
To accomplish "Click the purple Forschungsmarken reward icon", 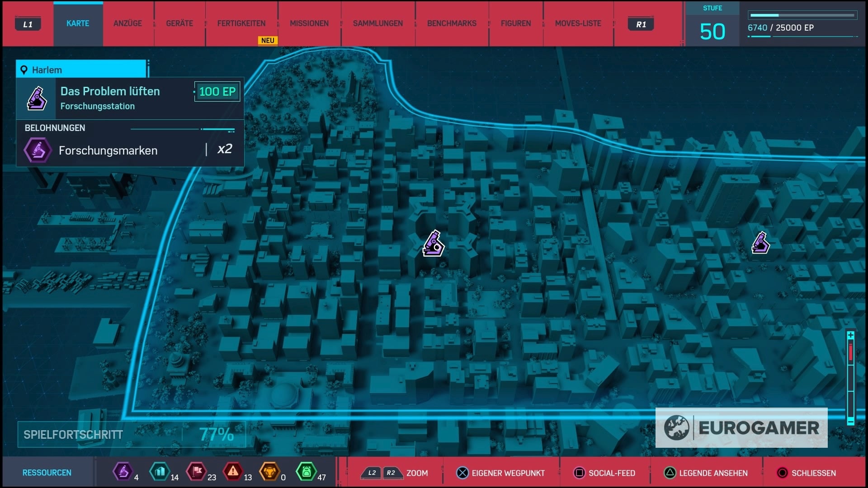I will click(x=38, y=150).
